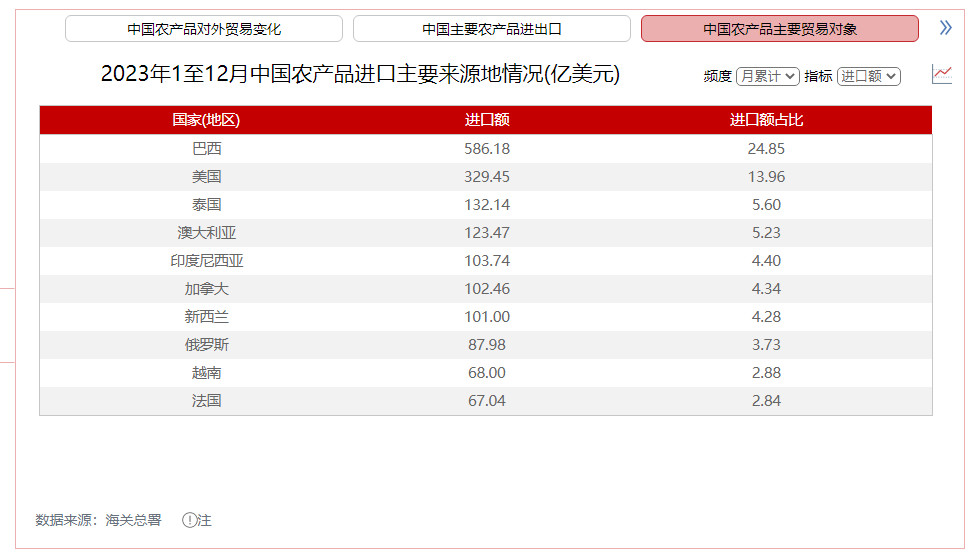Select the 巴西 row country cell
Screen dimensions: 976x556
point(206,149)
